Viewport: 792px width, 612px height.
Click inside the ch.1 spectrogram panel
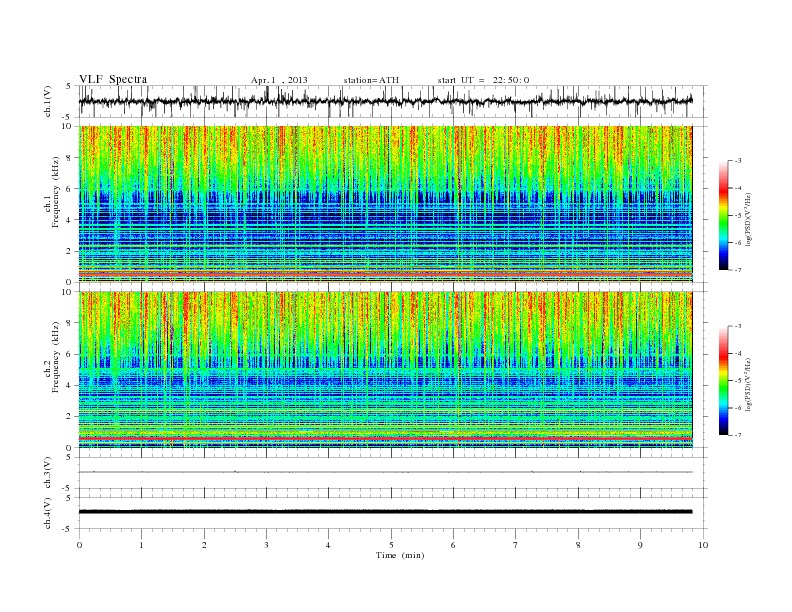click(x=385, y=204)
